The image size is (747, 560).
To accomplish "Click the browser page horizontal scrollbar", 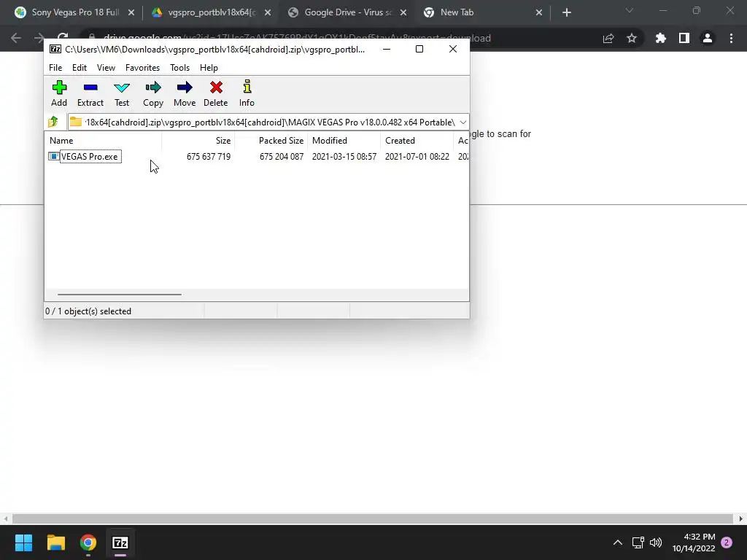I will (373, 518).
